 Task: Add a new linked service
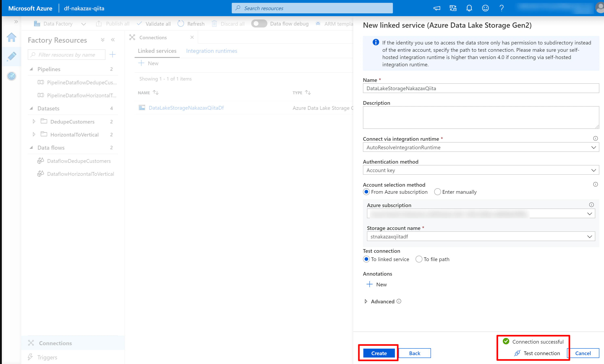148,63
